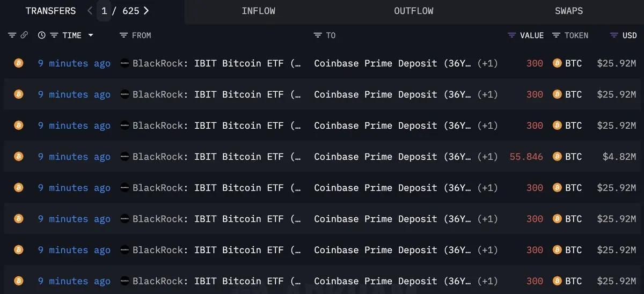Switch to the SWAPS tab

569,11
